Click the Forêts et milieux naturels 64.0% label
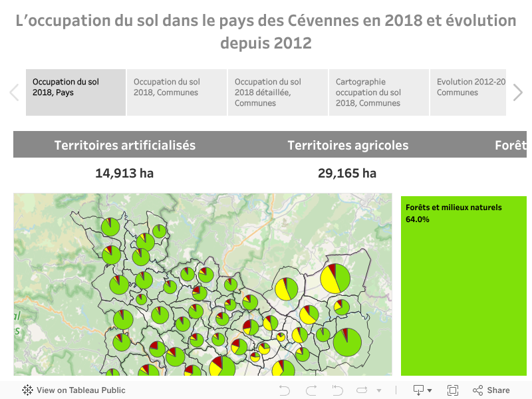The height and width of the screenshot is (399, 532). click(x=454, y=213)
